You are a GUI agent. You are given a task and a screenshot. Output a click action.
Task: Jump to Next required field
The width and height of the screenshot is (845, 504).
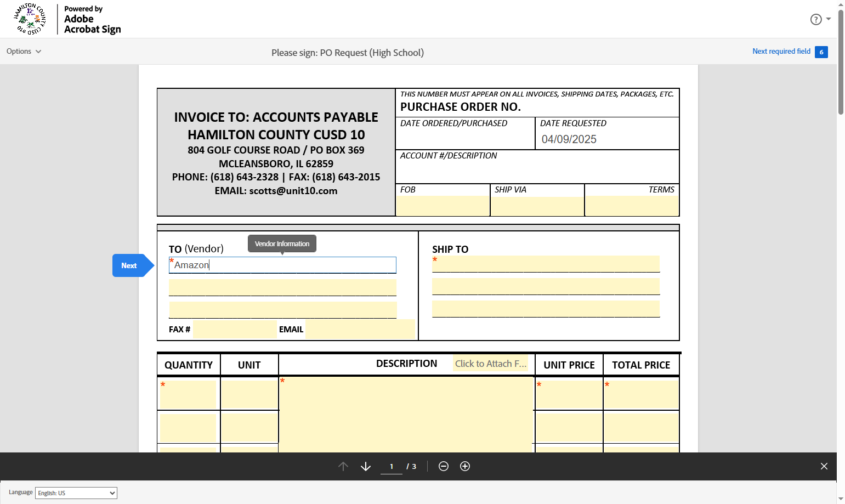pyautogui.click(x=781, y=51)
